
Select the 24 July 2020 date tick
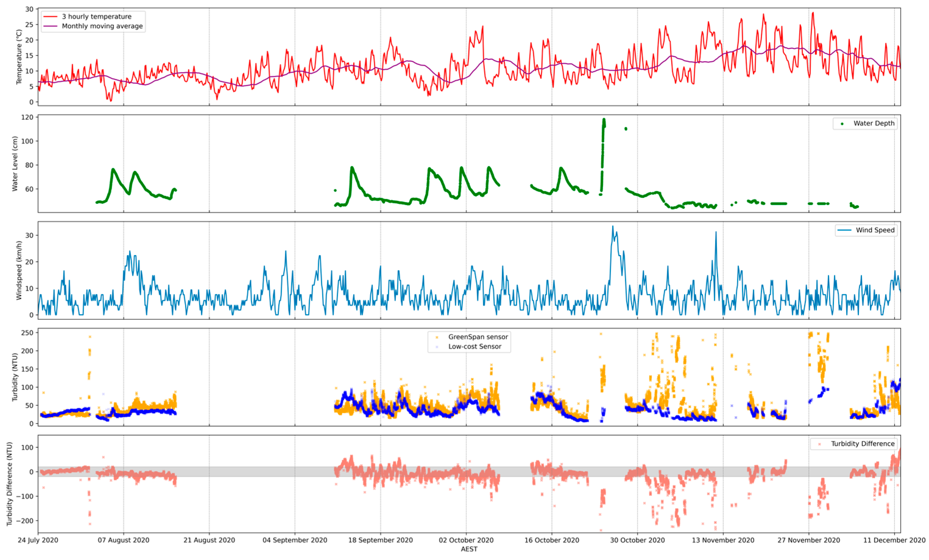(38, 540)
